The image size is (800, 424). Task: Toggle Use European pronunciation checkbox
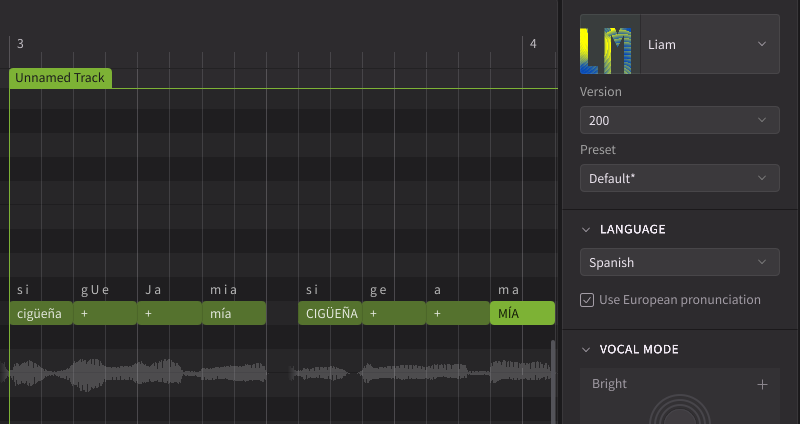point(587,300)
